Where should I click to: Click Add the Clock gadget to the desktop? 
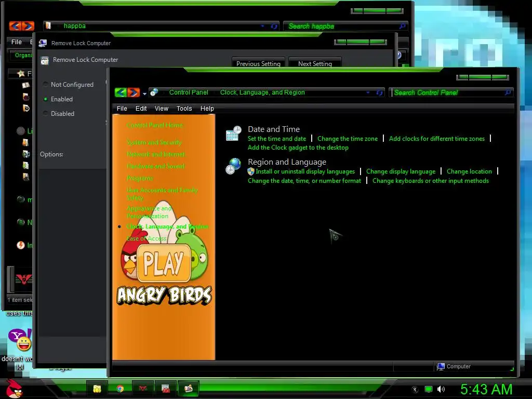click(x=298, y=148)
